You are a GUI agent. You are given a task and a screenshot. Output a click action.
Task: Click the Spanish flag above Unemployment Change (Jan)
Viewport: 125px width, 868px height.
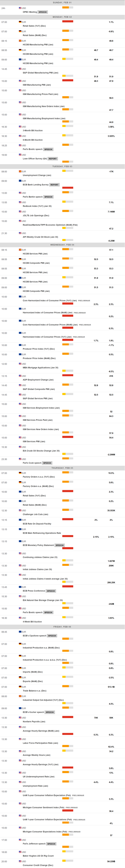pos(20,172)
